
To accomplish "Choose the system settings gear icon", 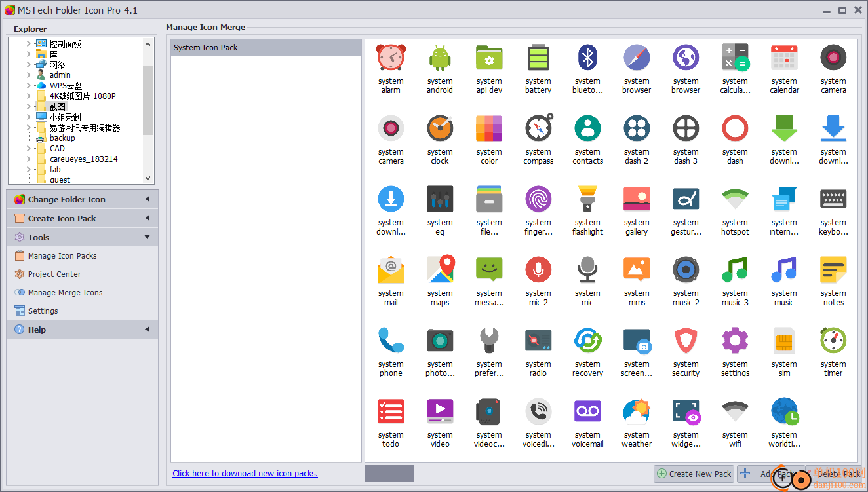I will point(735,341).
